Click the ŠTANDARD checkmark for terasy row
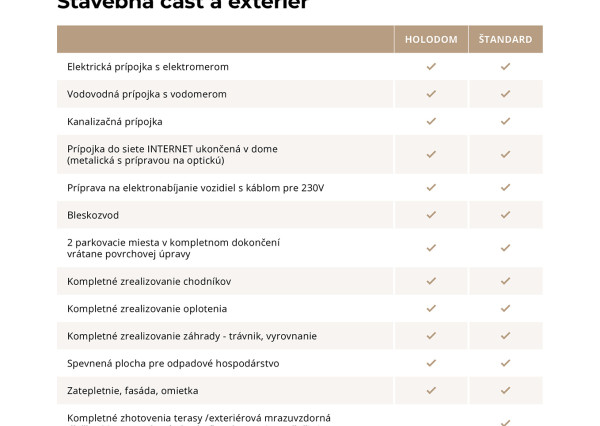 click(505, 421)
